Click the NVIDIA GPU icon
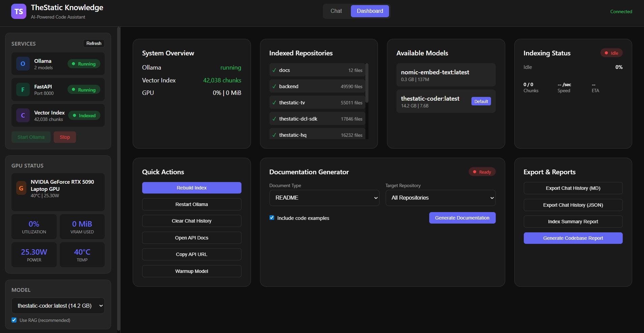 [x=21, y=188]
